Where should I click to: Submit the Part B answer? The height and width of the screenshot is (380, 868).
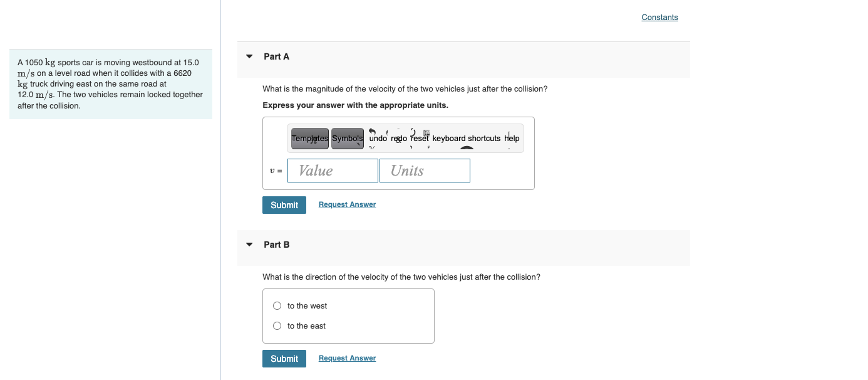coord(284,359)
